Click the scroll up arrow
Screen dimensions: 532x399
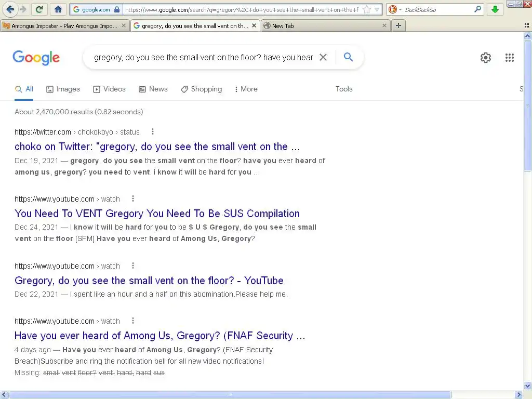click(x=528, y=36)
